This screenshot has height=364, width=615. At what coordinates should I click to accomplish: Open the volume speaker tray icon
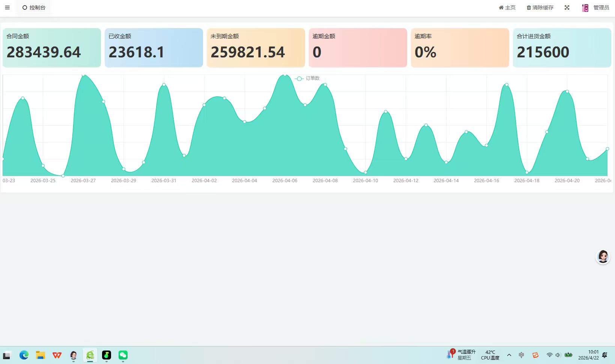click(x=558, y=355)
